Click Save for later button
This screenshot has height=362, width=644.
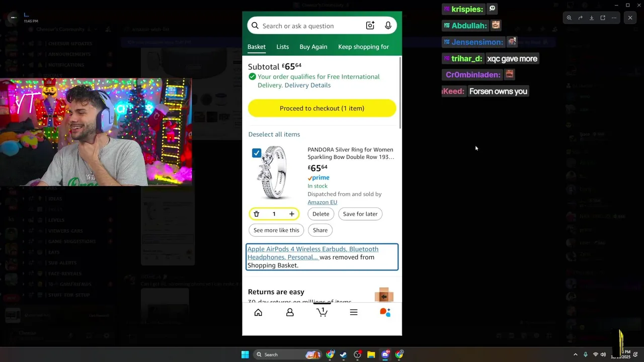pos(360,214)
